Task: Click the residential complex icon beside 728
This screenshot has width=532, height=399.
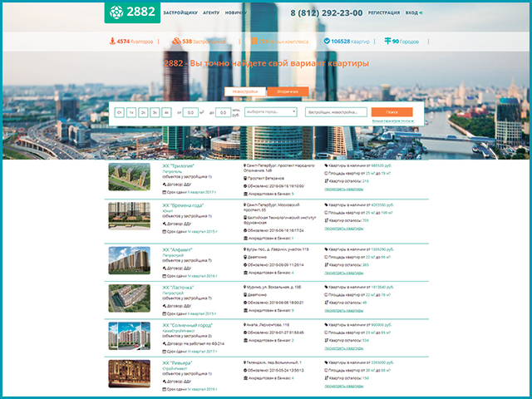Action: coord(254,41)
